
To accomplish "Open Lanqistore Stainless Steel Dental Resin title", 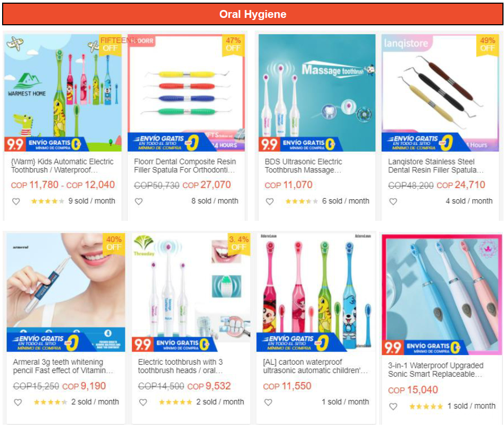I will click(435, 165).
